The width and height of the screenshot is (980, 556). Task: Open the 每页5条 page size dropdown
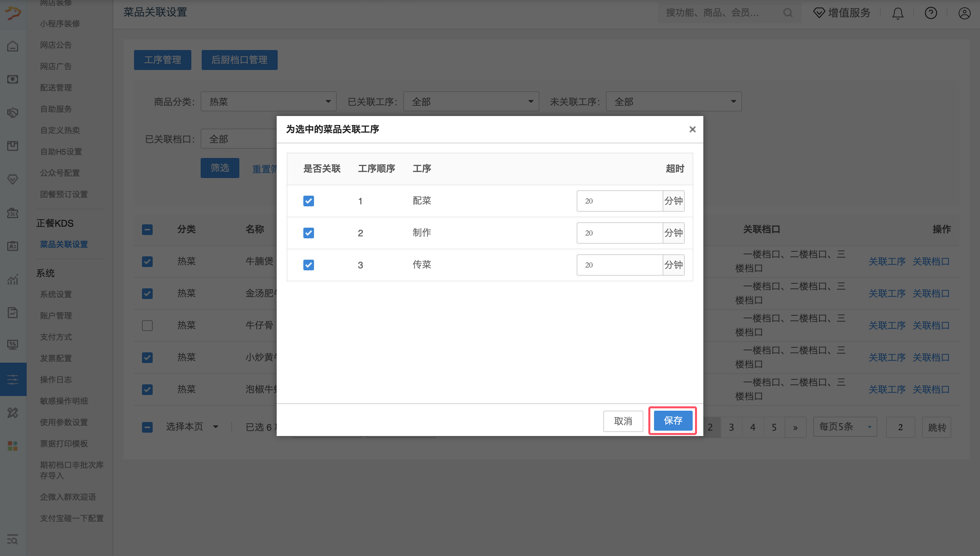tap(845, 427)
